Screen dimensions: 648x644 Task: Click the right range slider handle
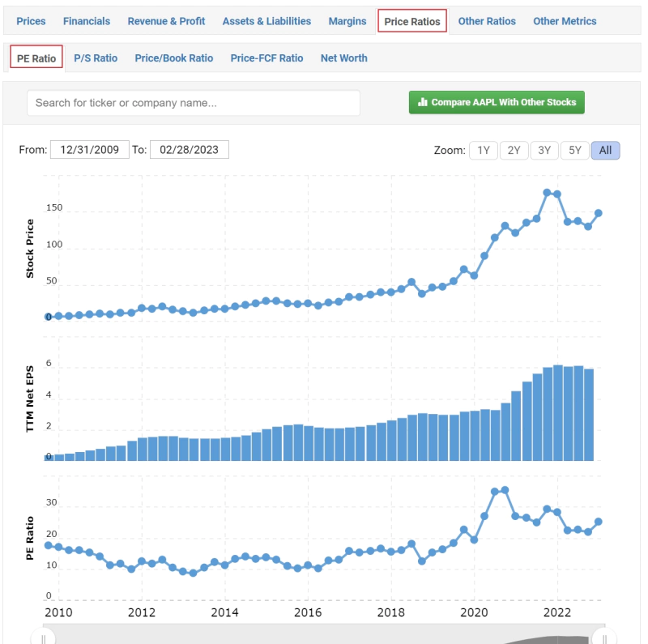(604, 637)
